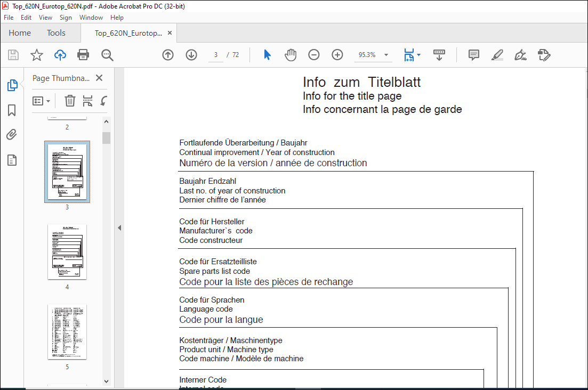
Task: Delete selected page thumbnails
Action: pyautogui.click(x=70, y=101)
